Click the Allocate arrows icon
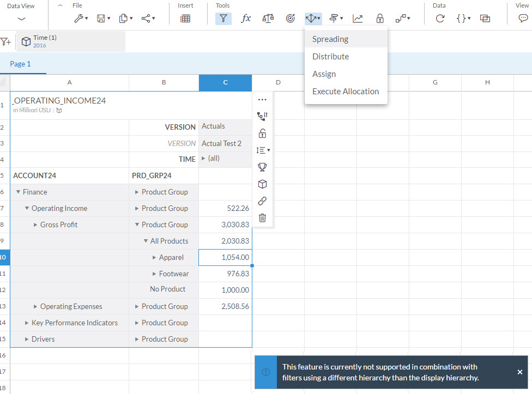 click(x=313, y=19)
